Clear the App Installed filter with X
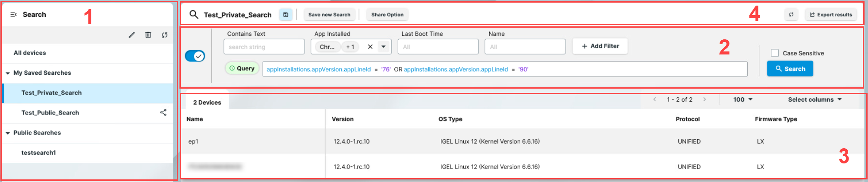 click(x=370, y=47)
